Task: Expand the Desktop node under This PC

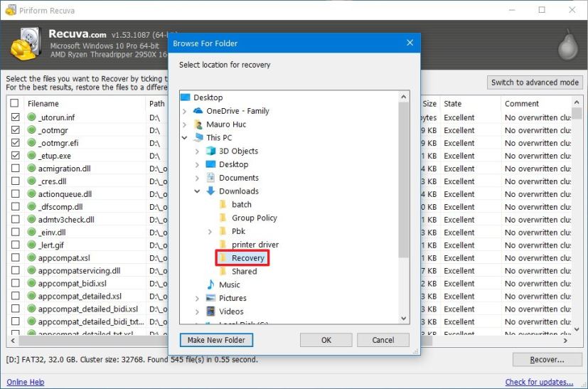Action: pos(197,165)
